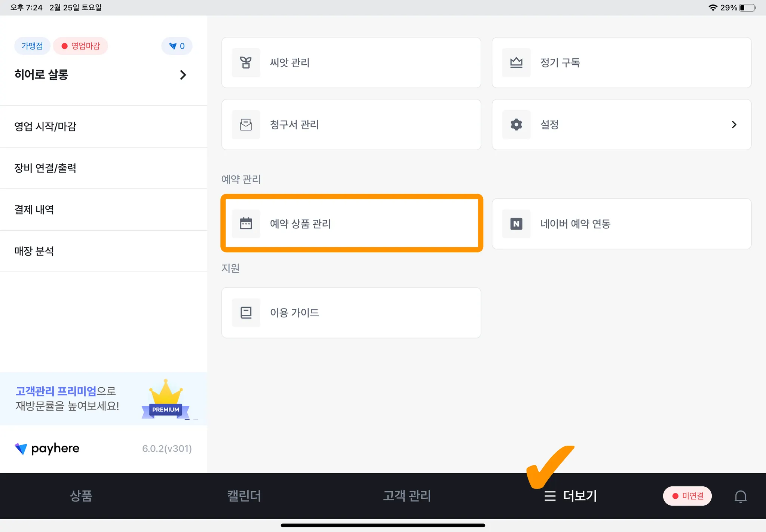
Task: Switch to the 고객 관리 tab
Action: (x=407, y=496)
